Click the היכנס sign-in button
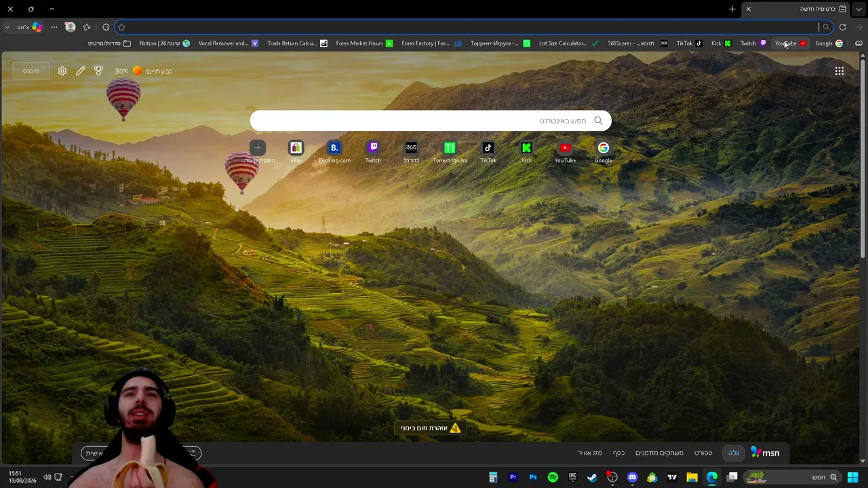Screen dimensions: 868x488 point(31,71)
